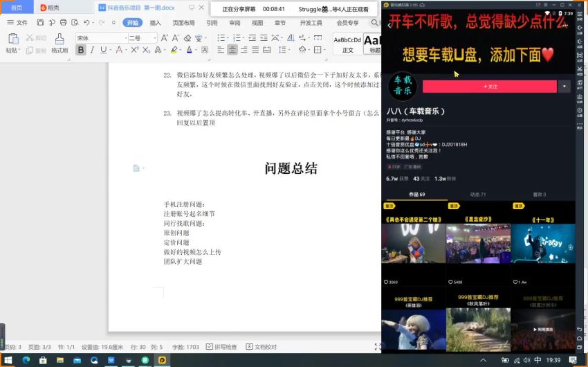This screenshot has height=367, width=588.
Task: Expand numbered list dropdown arrow
Action: 244,38
